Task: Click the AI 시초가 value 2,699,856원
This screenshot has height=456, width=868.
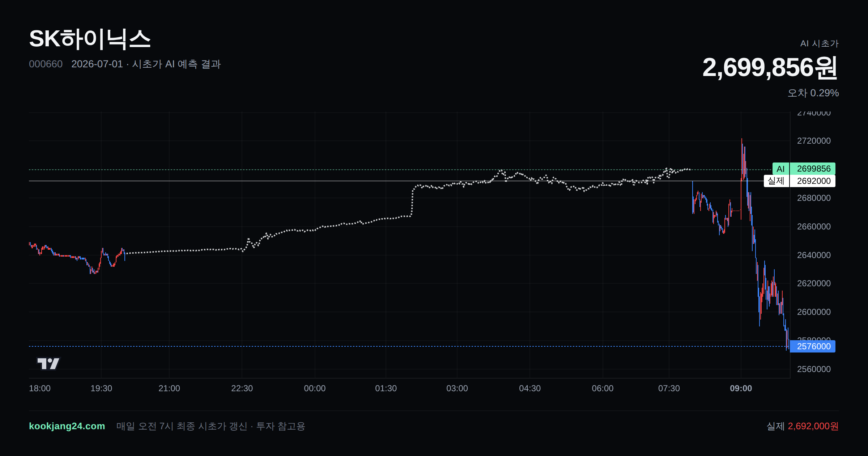Action: click(x=770, y=68)
